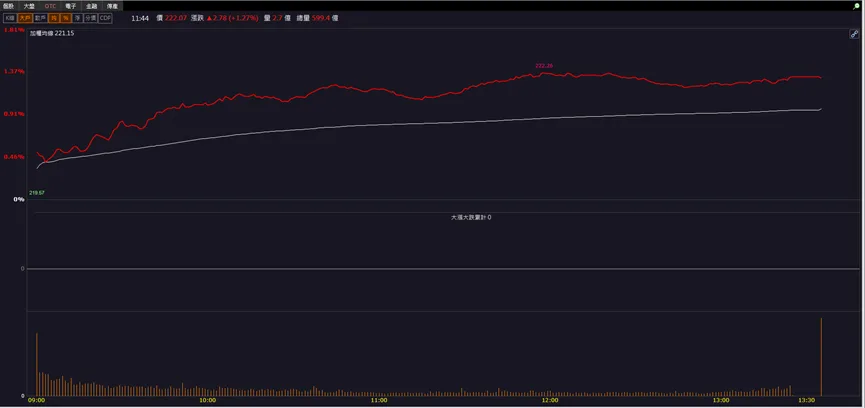865x408 pixels.
Task: Click the link icon in chart corner
Action: pyautogui.click(x=854, y=34)
